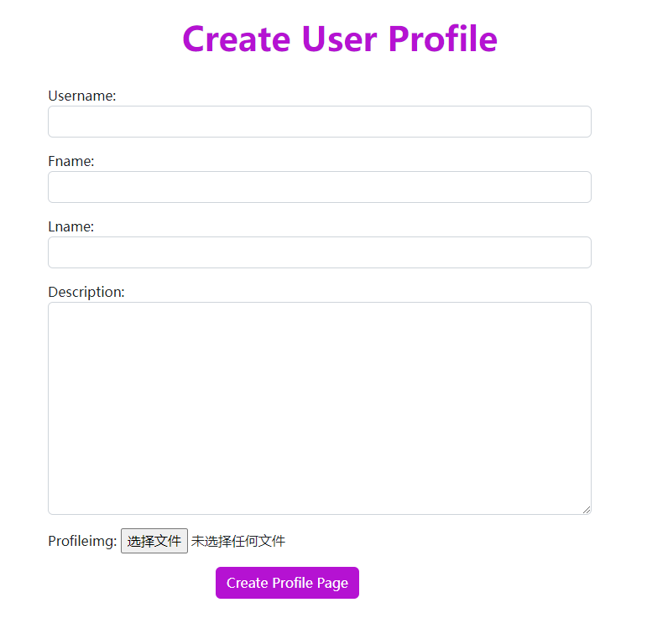Focus the Fname text box

(x=319, y=187)
